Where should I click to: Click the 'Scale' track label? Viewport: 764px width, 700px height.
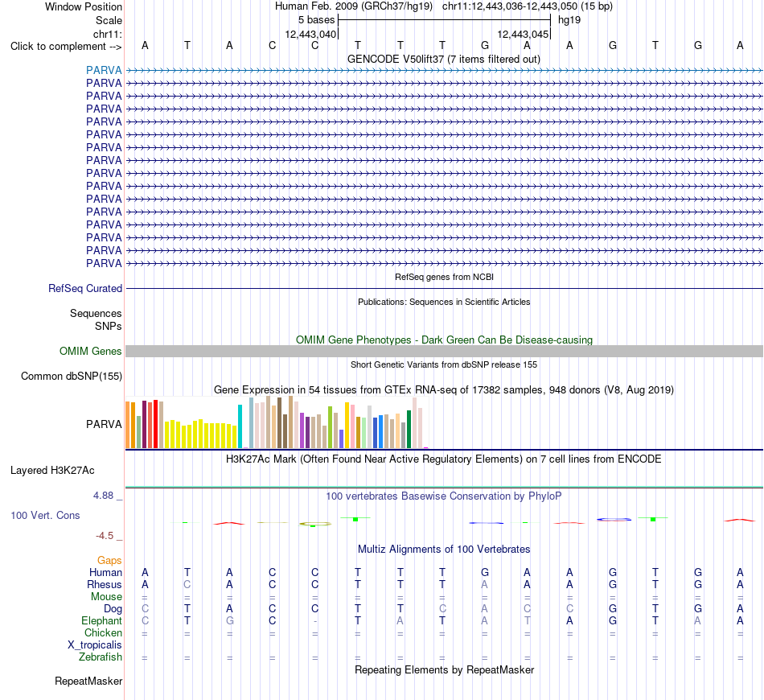tap(109, 20)
